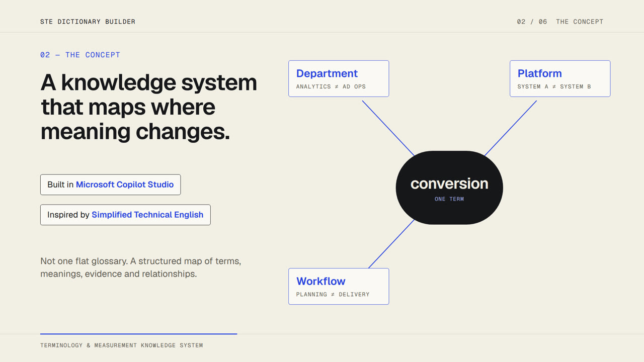This screenshot has height=362, width=644.
Task: Select the Platform card
Action: [560, 78]
